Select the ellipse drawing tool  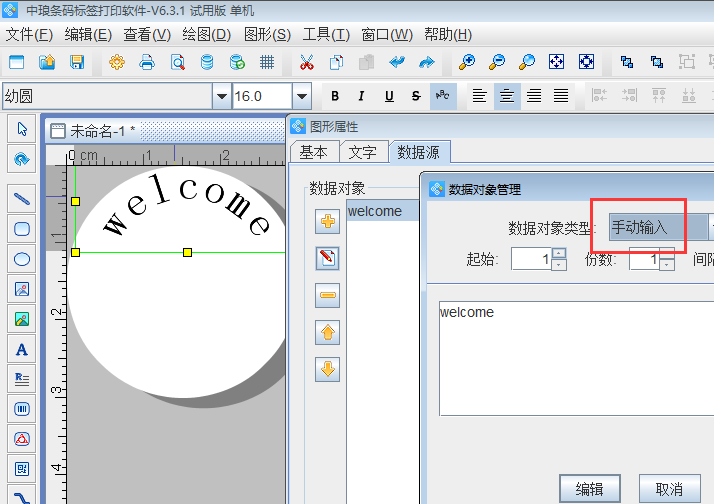coord(21,259)
